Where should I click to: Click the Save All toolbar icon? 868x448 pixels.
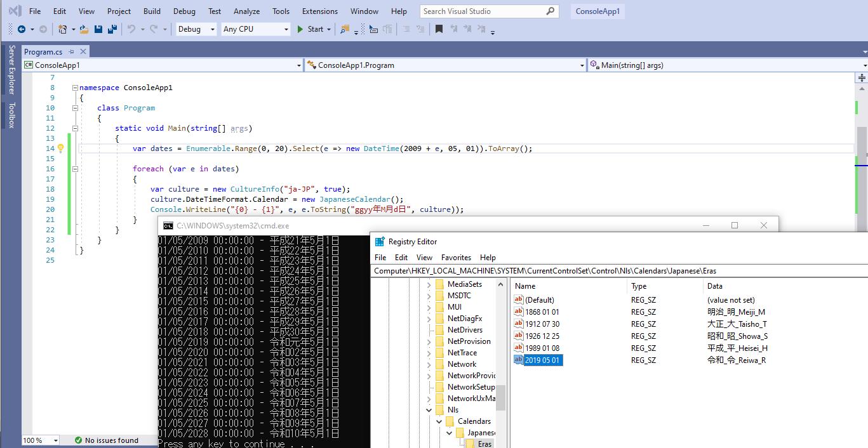[112, 29]
